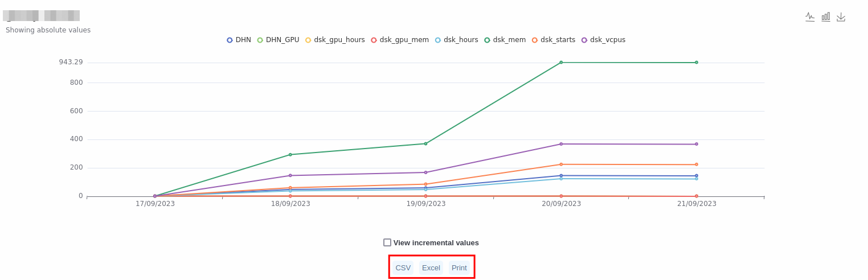
Task: Toggle the dsk_hours legend item
Action: (456, 40)
